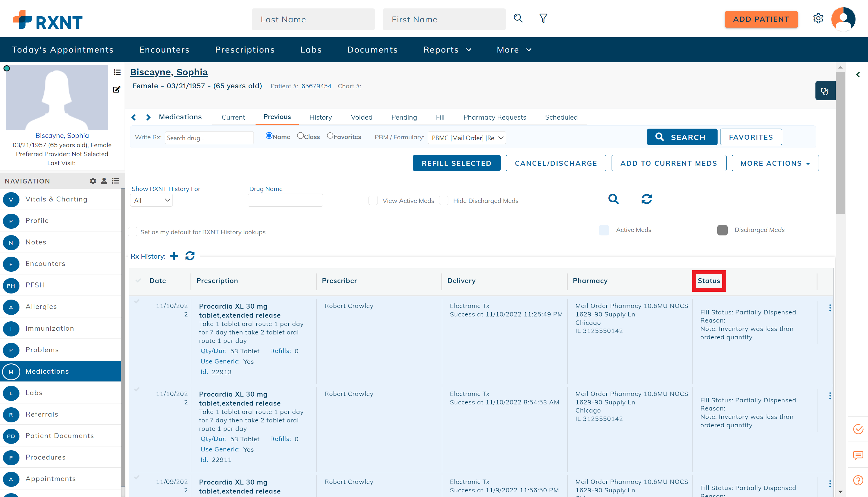Screen dimensions: 868x497
Task: Open row menu for prescription 22913
Action: (x=830, y=308)
